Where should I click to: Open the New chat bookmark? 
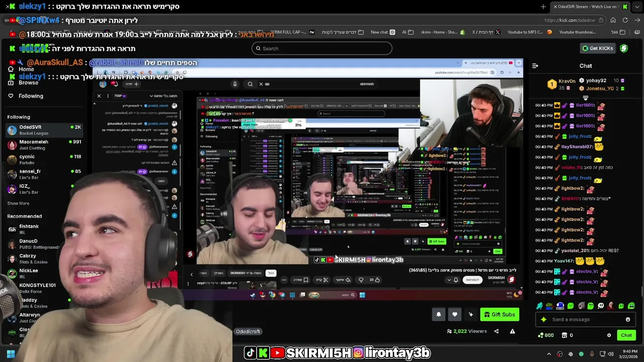383,32
